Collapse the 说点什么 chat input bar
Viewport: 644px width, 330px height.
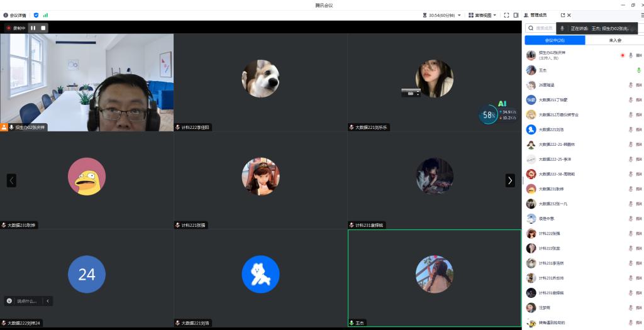pos(48,301)
